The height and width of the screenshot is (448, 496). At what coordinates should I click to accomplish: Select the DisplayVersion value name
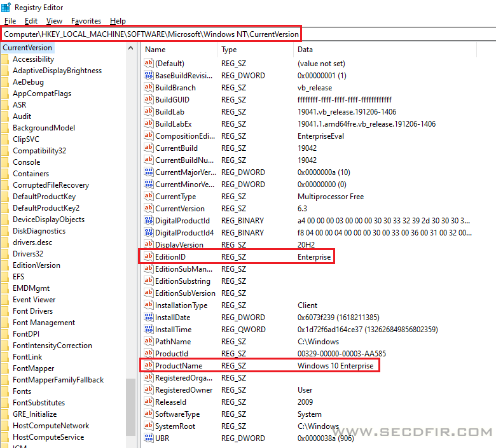pyautogui.click(x=179, y=245)
